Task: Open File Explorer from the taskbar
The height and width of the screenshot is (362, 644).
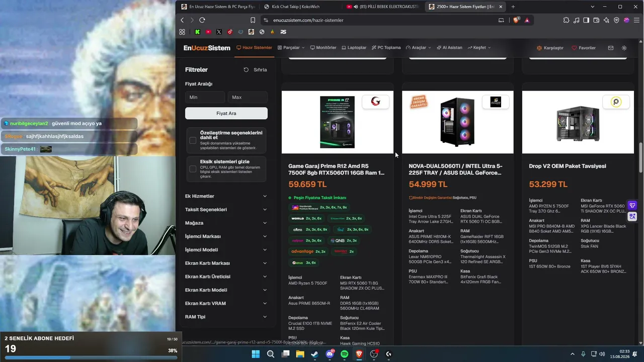Action: pyautogui.click(x=300, y=354)
